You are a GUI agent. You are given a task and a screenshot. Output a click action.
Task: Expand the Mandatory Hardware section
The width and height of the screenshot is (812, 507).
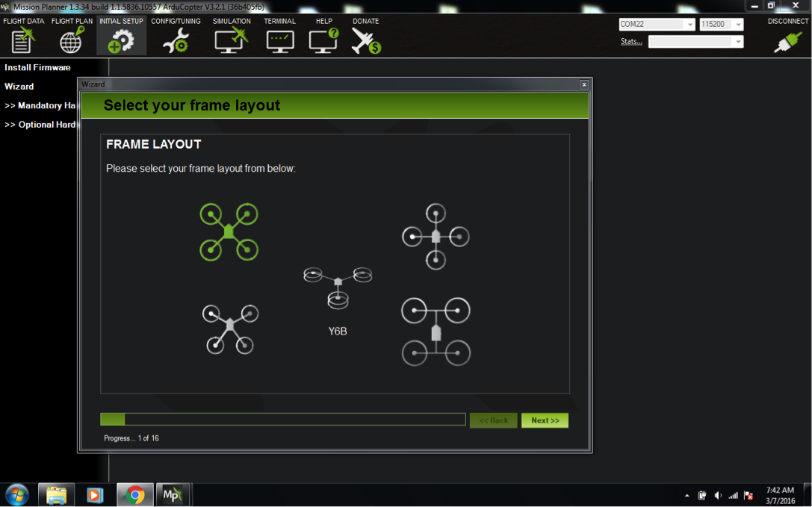pos(40,105)
